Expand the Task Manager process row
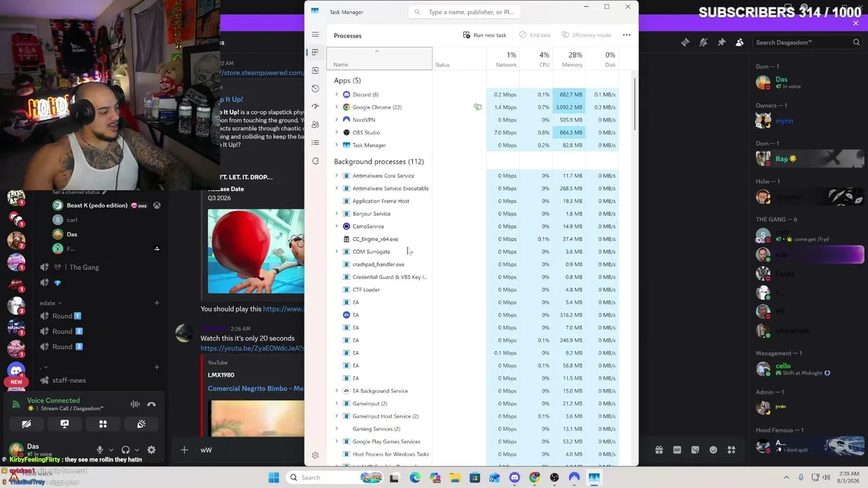This screenshot has height=488, width=868. (x=337, y=145)
